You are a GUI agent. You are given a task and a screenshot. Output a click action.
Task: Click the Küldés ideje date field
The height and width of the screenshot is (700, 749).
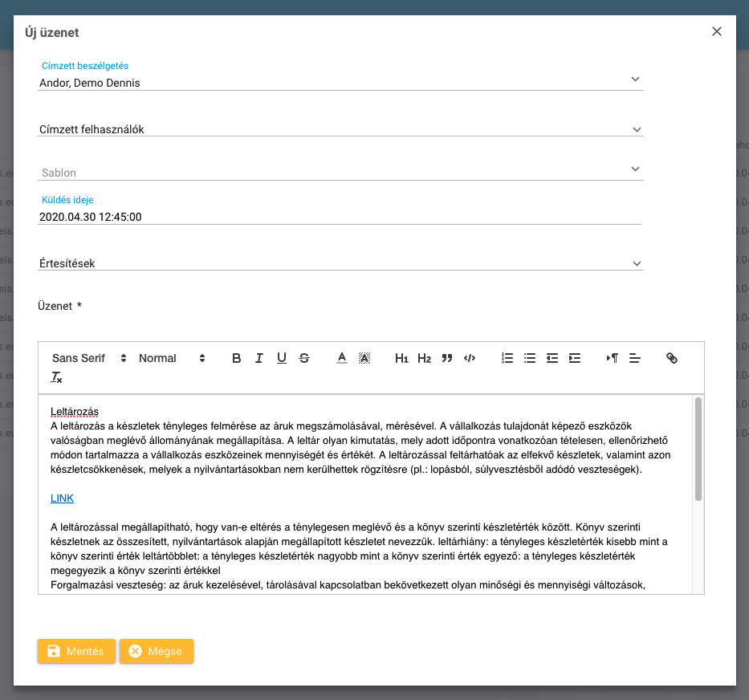pos(339,217)
